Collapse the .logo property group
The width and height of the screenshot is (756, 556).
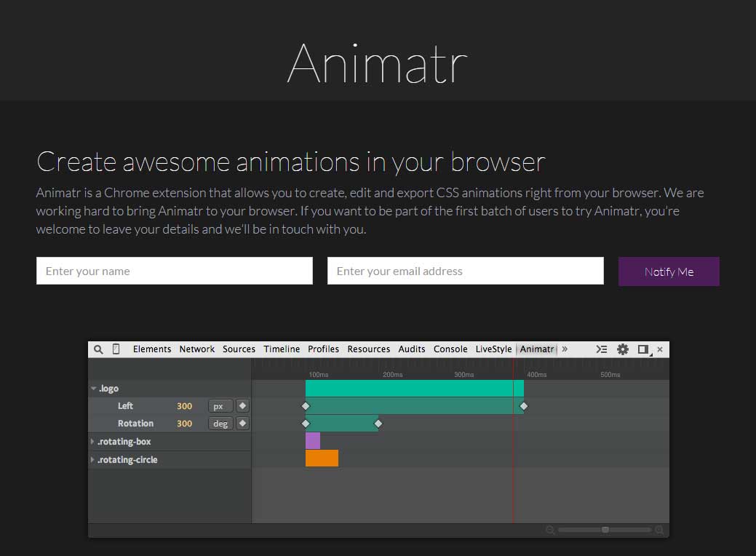pos(93,388)
